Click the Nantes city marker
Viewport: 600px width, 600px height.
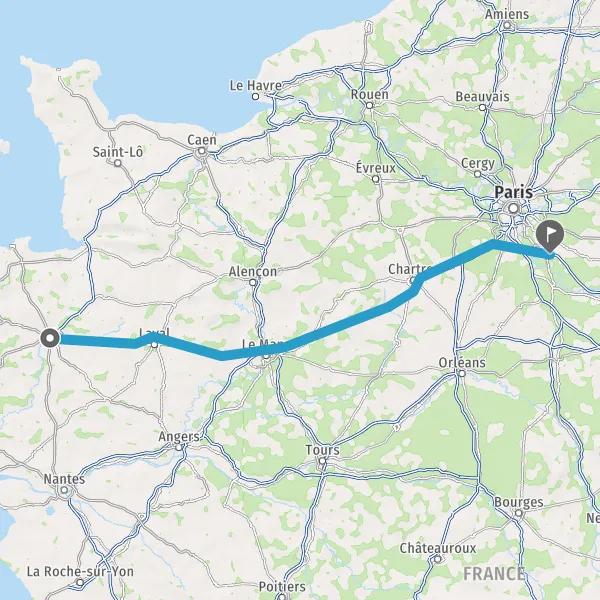pos(64,490)
